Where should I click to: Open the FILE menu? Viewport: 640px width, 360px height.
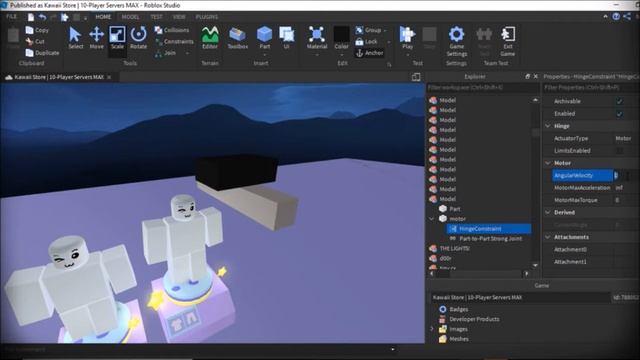(11, 17)
